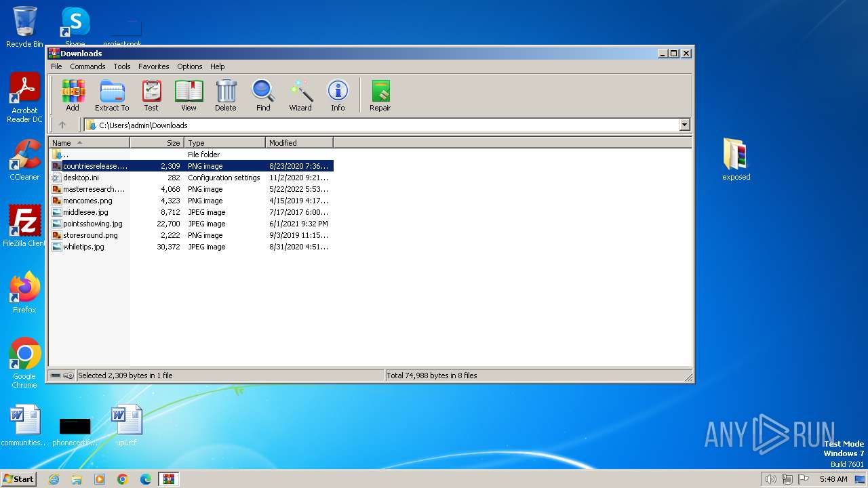Click the volume speaker tray icon
This screenshot has width=868, height=488.
770,479
